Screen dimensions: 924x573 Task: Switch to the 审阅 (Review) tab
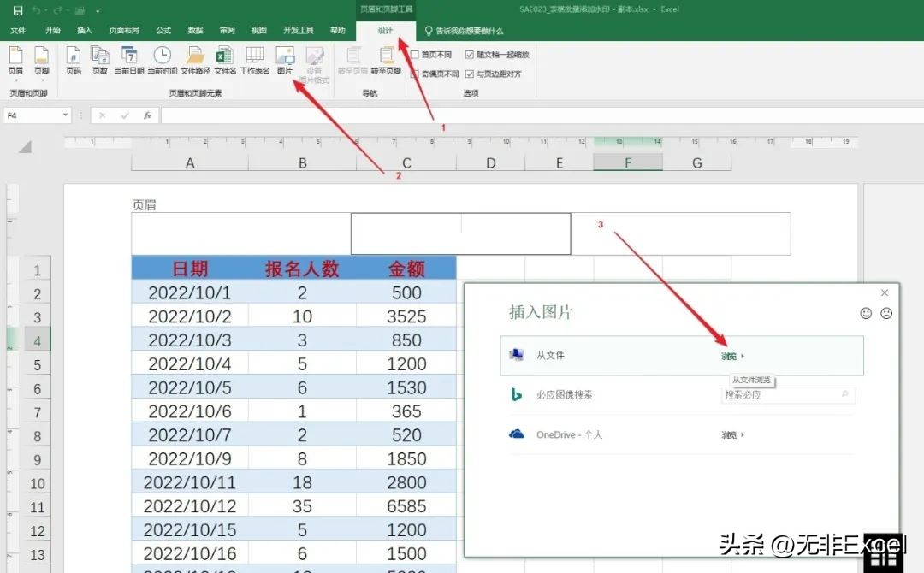pos(227,31)
